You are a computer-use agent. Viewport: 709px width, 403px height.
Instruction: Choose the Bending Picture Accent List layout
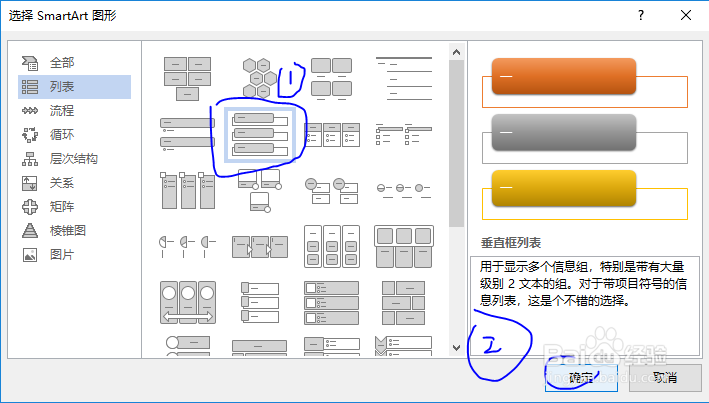click(260, 190)
